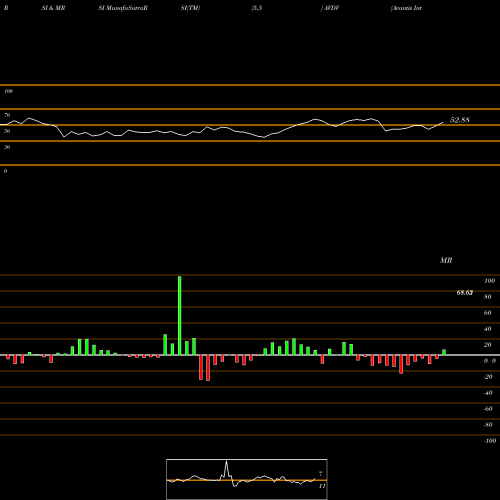Screen dimensions: 500x500
Task: Click the 'AVDV' ticker text in header
Action: [331, 8]
